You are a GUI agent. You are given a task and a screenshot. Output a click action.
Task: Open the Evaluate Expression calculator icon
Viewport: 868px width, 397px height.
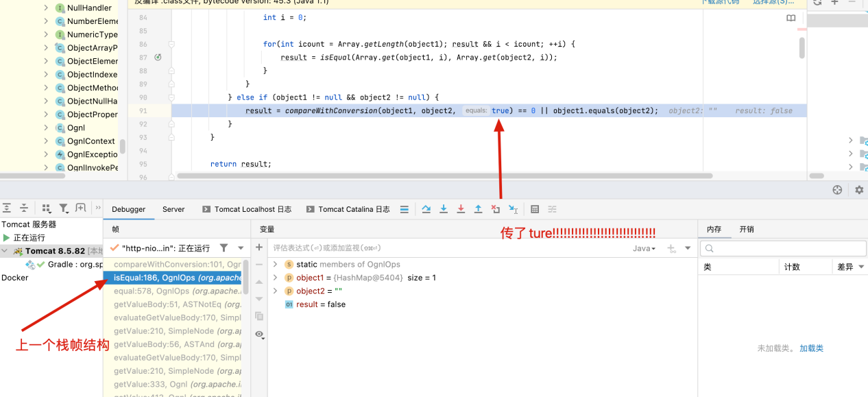(535, 209)
